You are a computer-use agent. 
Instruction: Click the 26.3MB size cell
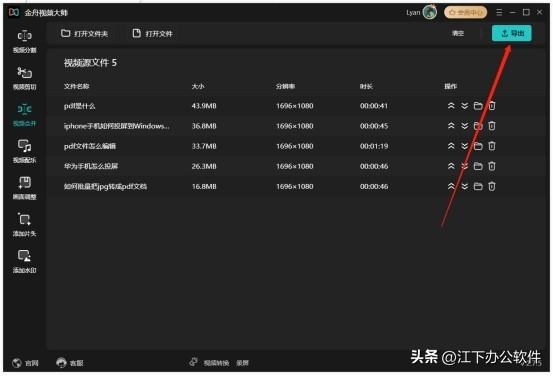[204, 166]
